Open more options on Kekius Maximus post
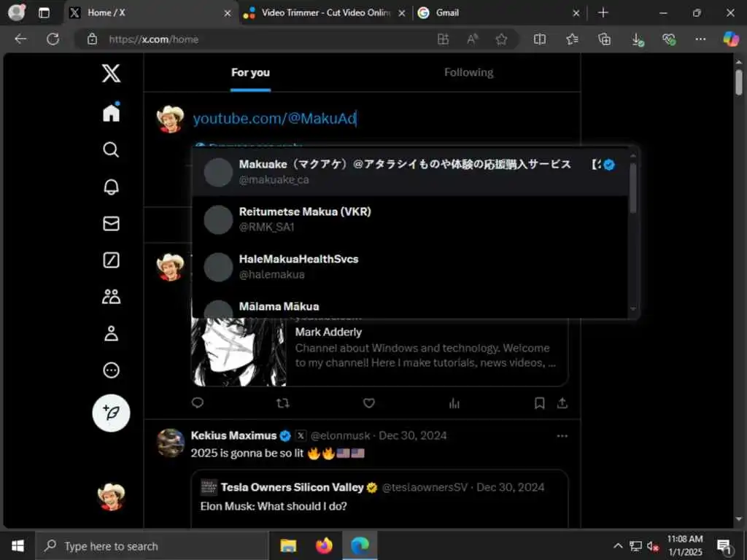 (x=562, y=436)
